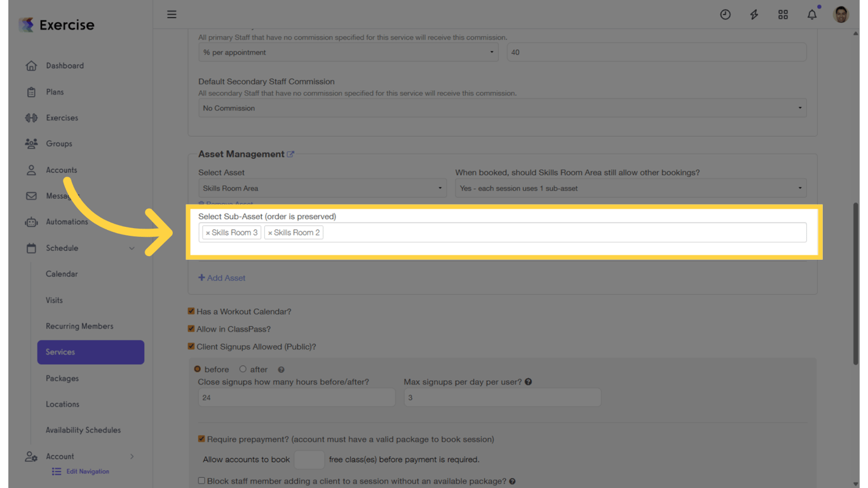Open the history clock icon in the top bar
This screenshot has height=488, width=868.
(x=725, y=14)
